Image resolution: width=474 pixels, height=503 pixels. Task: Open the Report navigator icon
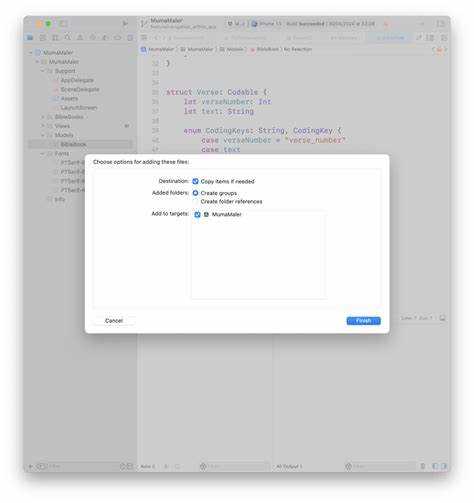[x=130, y=38]
